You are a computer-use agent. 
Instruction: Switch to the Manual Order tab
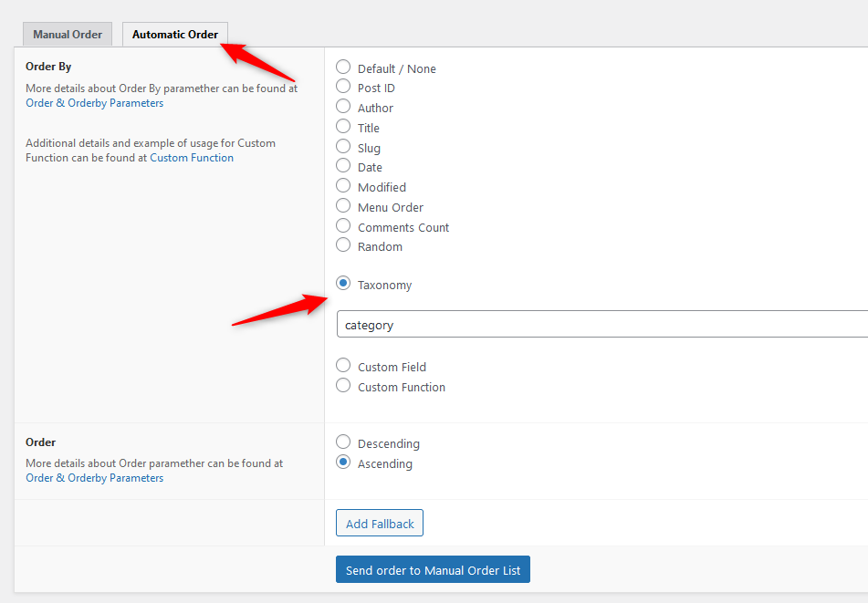pos(68,35)
